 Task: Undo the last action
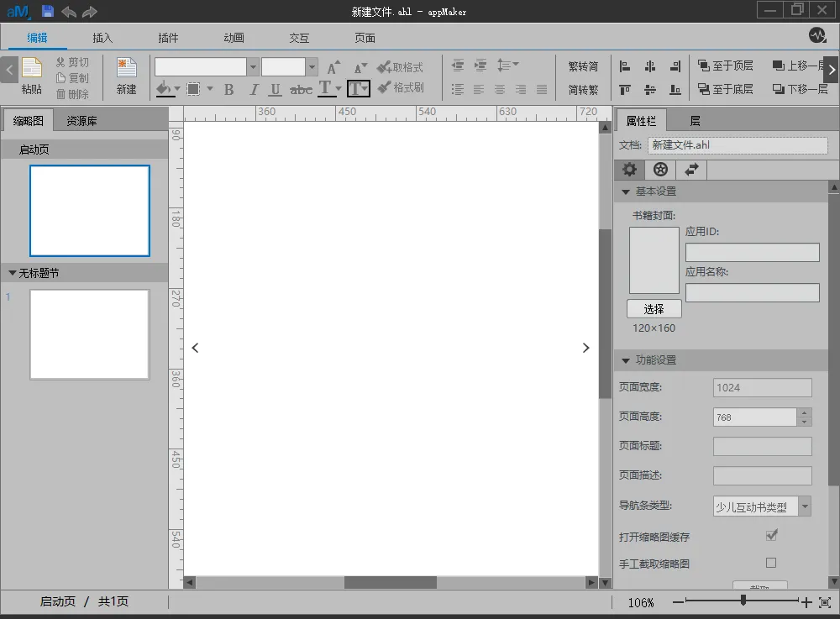click(69, 11)
